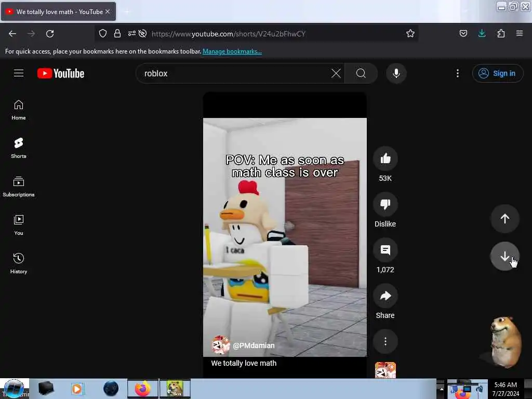The height and width of the screenshot is (399, 532).
Task: Open the You section in sidebar
Action: pos(19,225)
